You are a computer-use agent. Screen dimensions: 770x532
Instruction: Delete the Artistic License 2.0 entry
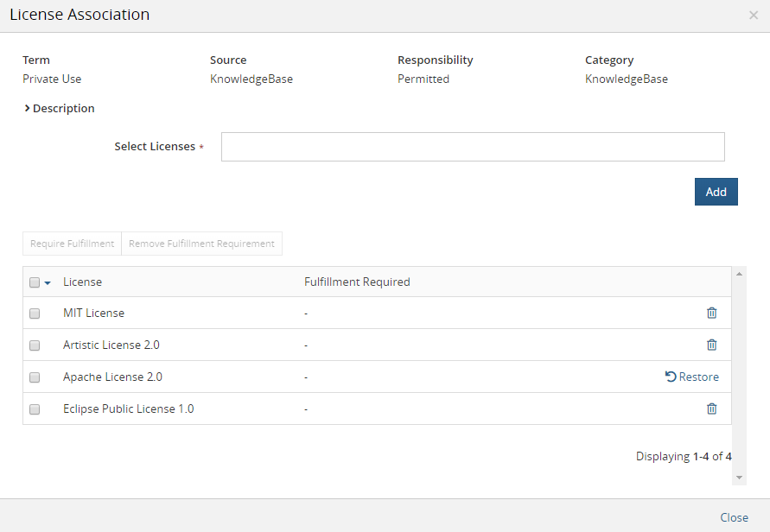click(711, 345)
